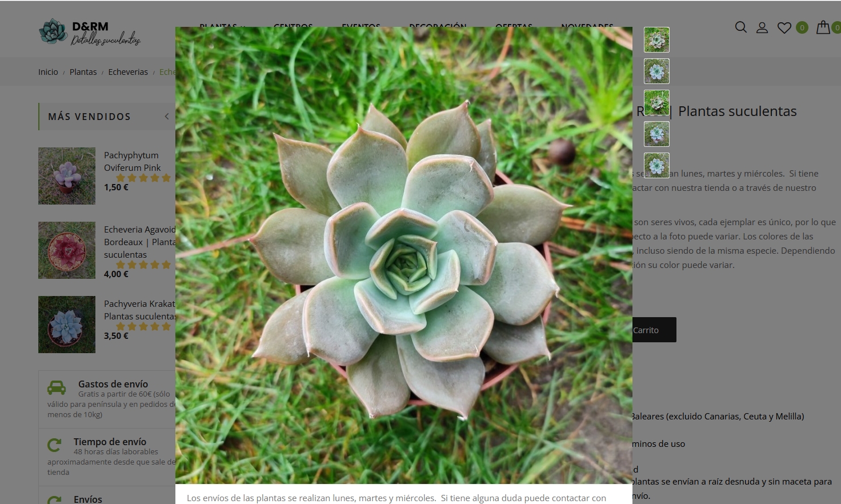Select the bottom gallery thumbnail

pos(656,166)
